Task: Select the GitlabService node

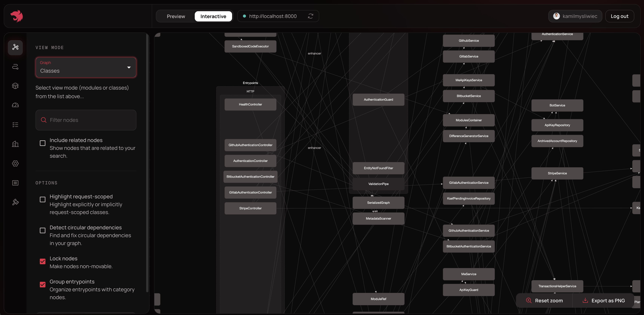Action: [469, 56]
